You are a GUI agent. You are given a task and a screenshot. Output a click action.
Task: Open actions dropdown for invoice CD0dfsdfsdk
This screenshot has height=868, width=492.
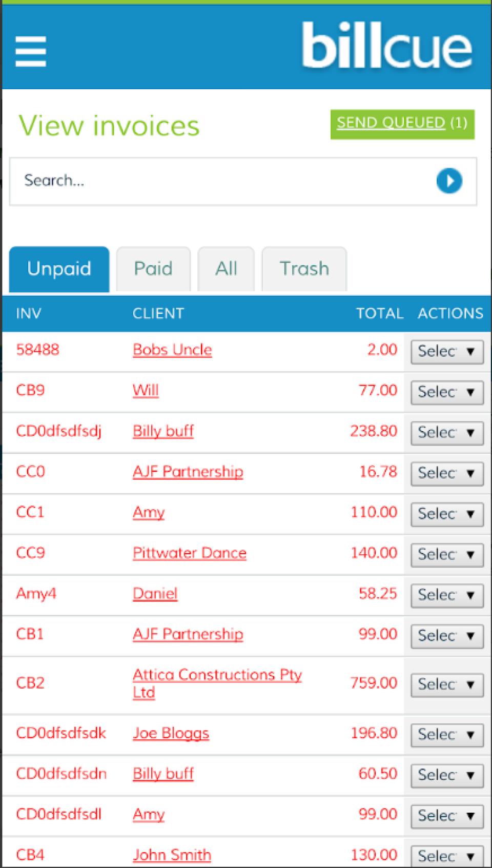tap(447, 735)
